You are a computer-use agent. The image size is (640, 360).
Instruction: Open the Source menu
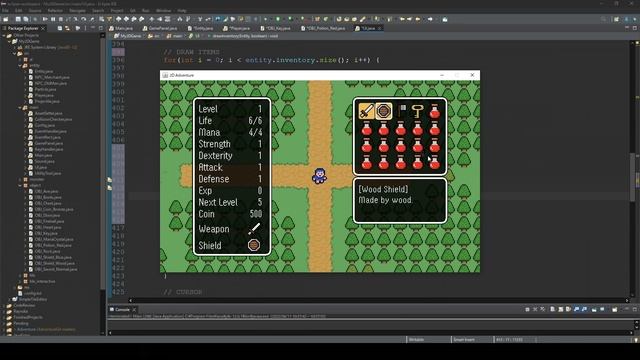point(35,11)
